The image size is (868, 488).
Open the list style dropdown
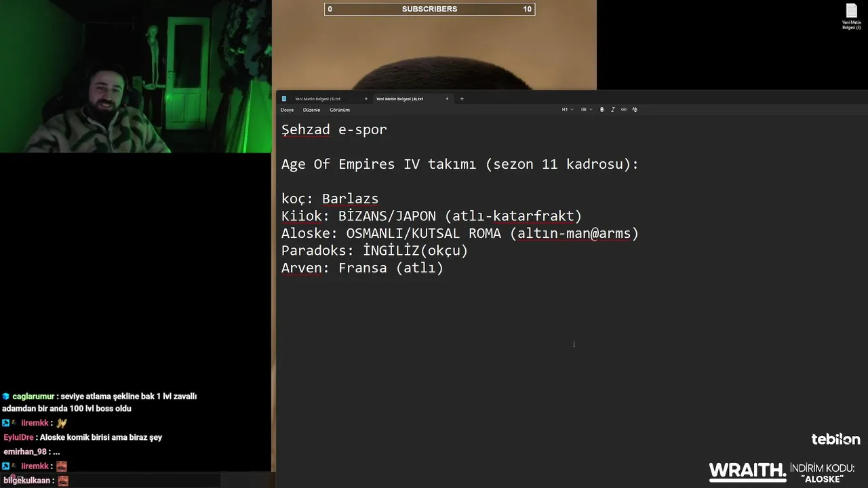(587, 110)
